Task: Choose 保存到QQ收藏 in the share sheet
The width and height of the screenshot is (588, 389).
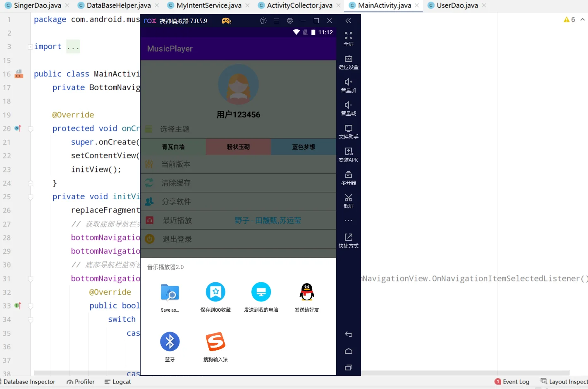Action: click(215, 297)
